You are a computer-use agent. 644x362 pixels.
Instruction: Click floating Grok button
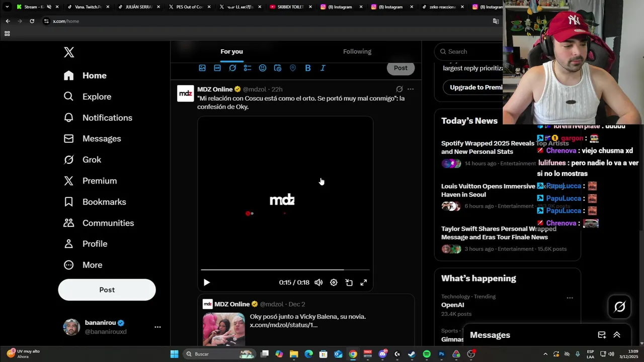619,307
